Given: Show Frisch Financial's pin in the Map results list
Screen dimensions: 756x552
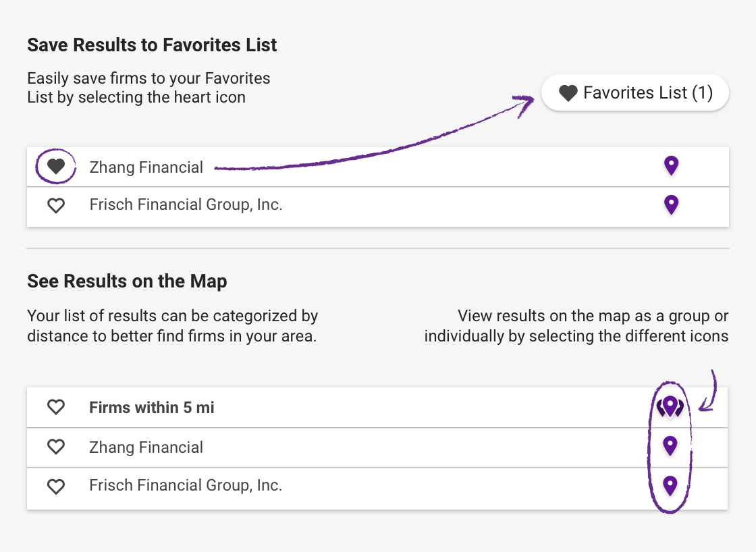Looking at the screenshot, I should point(670,485).
